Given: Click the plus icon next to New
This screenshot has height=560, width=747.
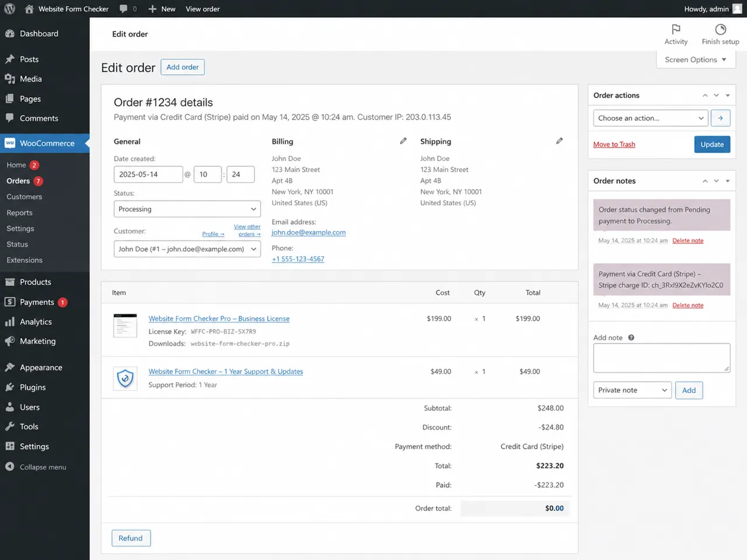Looking at the screenshot, I should click(152, 9).
